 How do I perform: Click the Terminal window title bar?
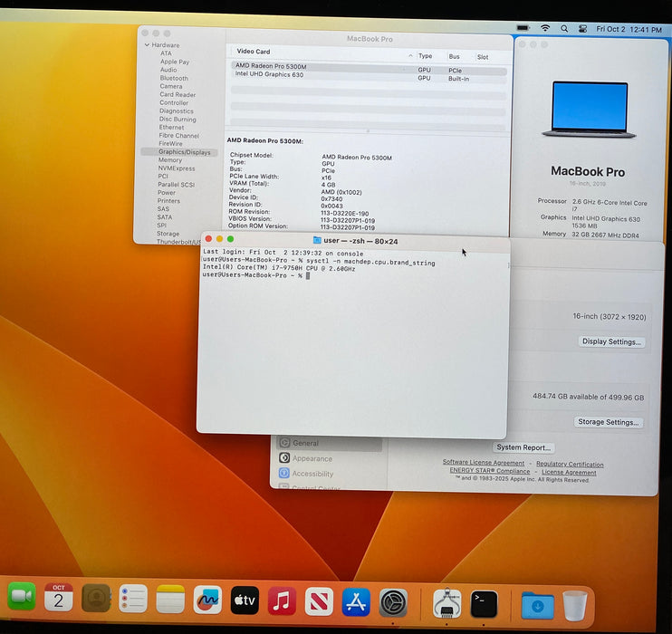(x=355, y=241)
